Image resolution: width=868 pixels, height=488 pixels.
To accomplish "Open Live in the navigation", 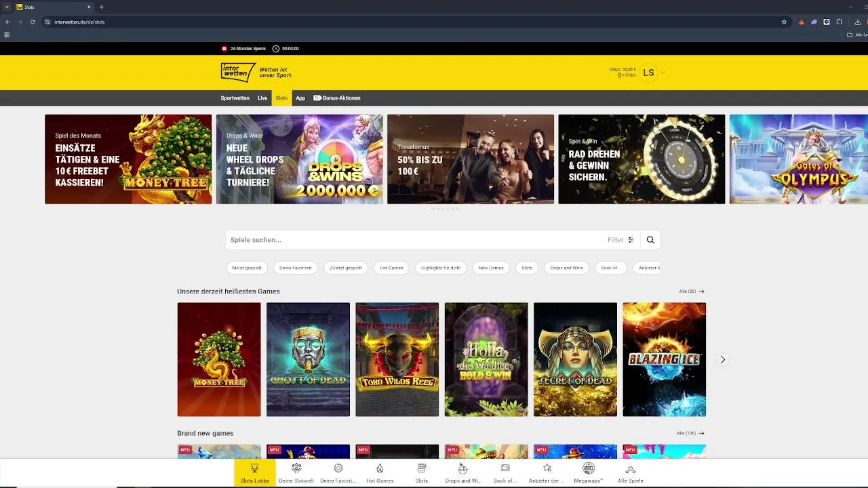I will tap(262, 98).
